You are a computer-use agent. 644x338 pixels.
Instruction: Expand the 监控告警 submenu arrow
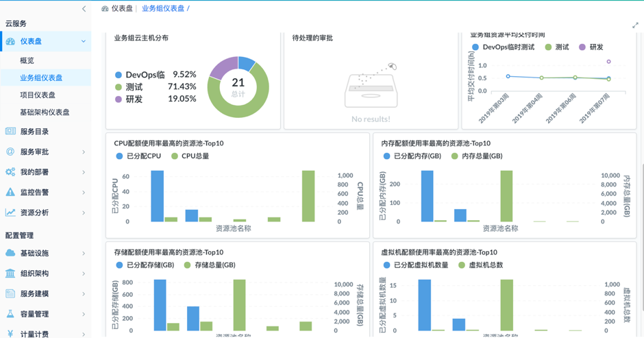[84, 192]
